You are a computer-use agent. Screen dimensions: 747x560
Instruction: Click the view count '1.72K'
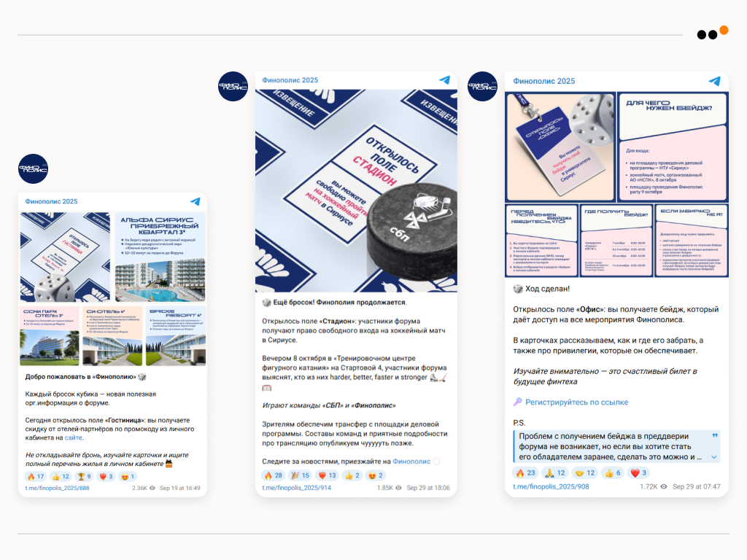[649, 486]
